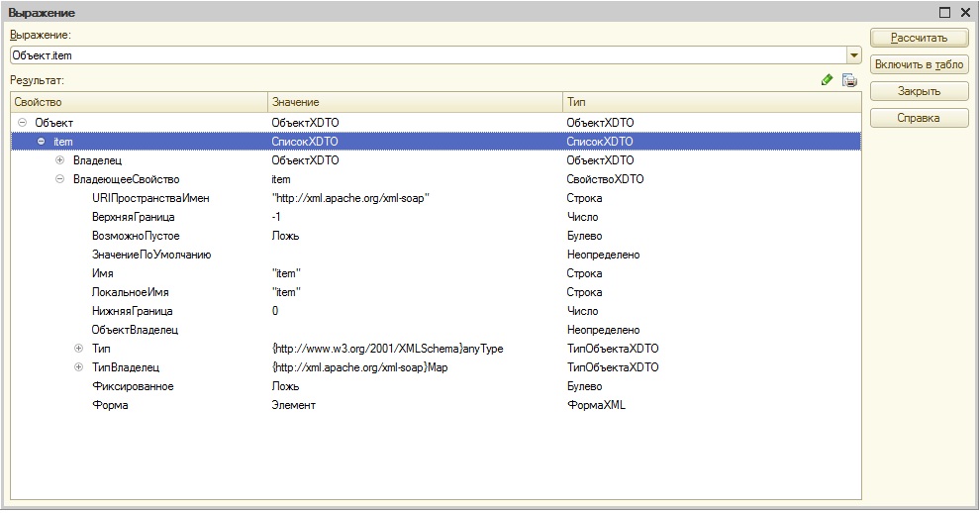Click the green pencil edit icon
Screen dimensions: 980x513
(827, 79)
